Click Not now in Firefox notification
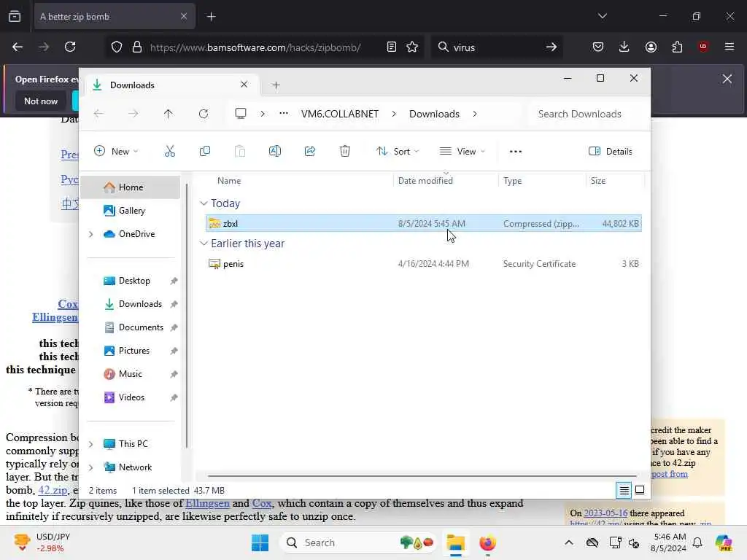 point(41,101)
